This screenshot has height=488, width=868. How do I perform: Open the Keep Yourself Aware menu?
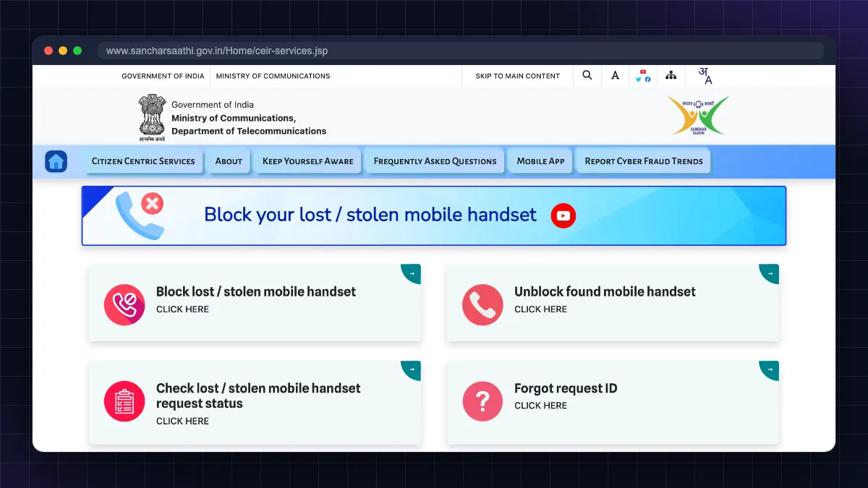(308, 161)
